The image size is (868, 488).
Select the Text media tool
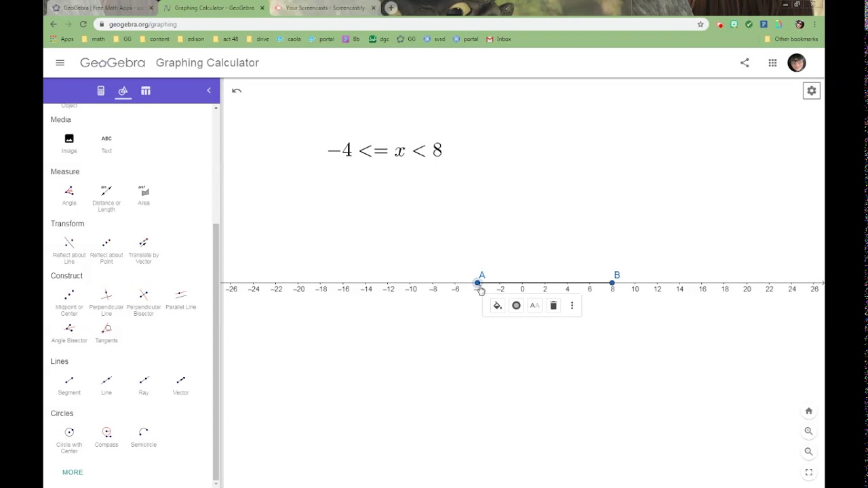pos(106,143)
